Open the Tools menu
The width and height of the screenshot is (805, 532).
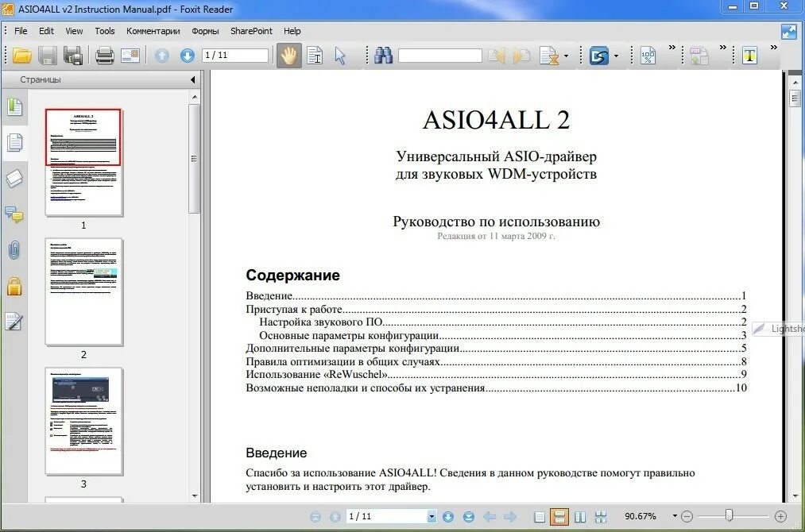(105, 31)
